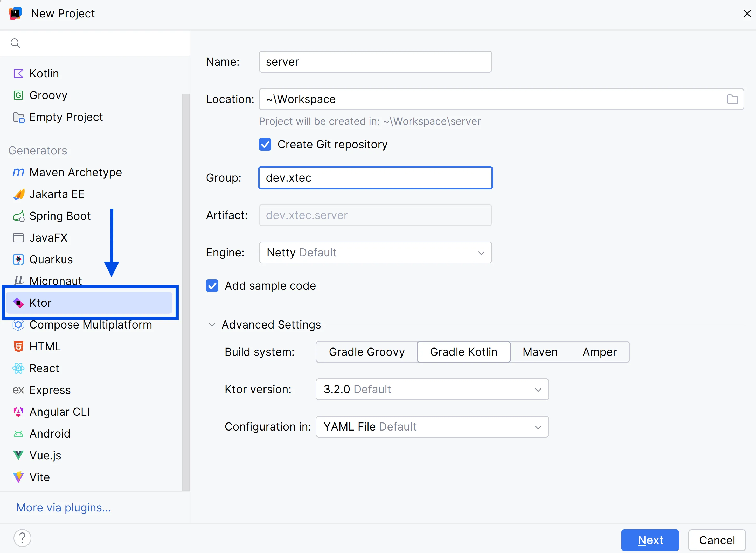Toggle Add sample code checkbox
Image resolution: width=756 pixels, height=553 pixels.
coord(212,286)
